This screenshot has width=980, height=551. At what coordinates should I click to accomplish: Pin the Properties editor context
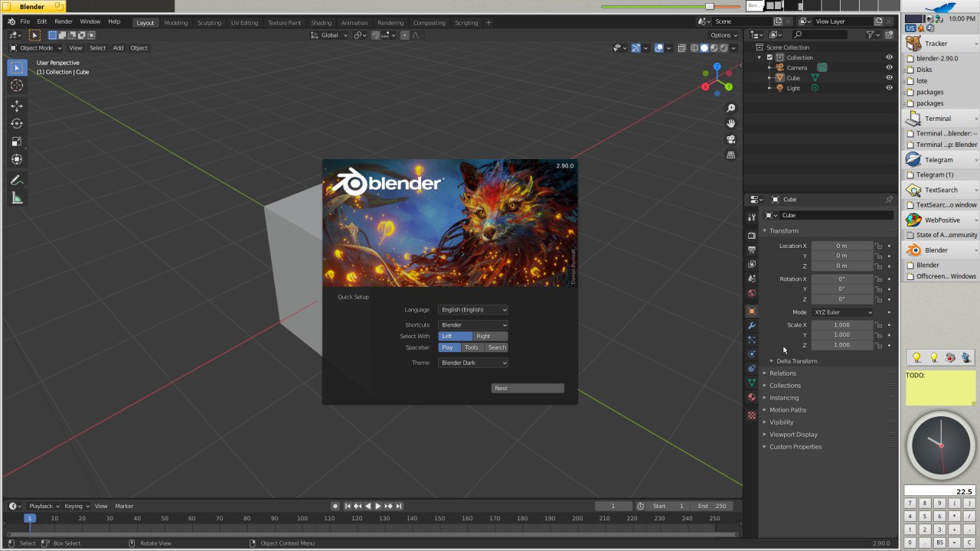tap(888, 200)
